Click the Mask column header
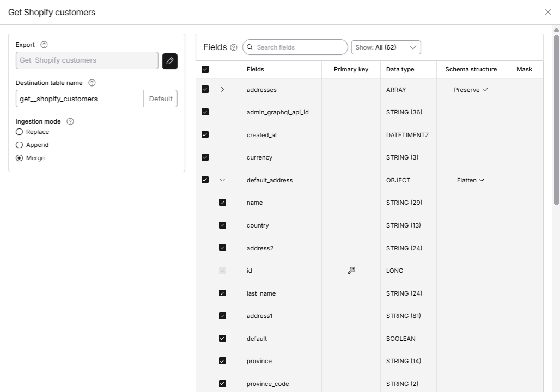Screen dimensions: 560x392 click(524, 69)
